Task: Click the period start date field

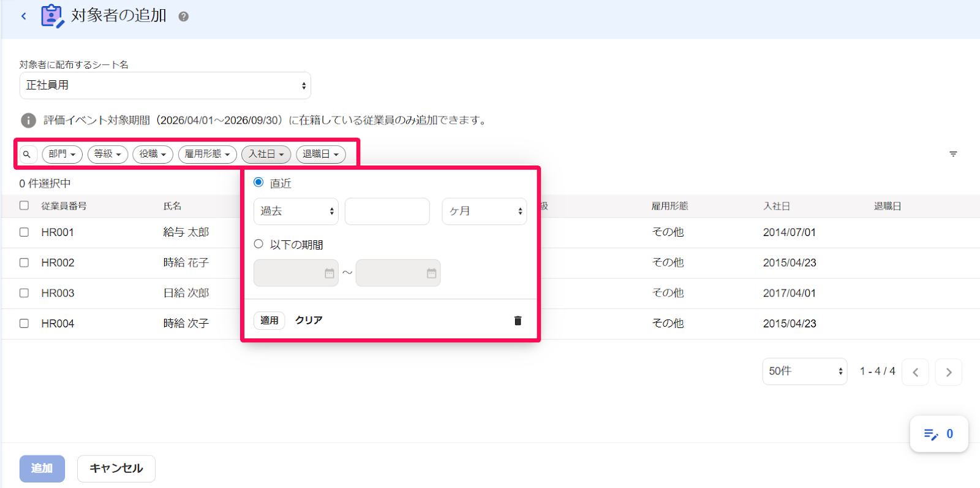Action: point(296,273)
